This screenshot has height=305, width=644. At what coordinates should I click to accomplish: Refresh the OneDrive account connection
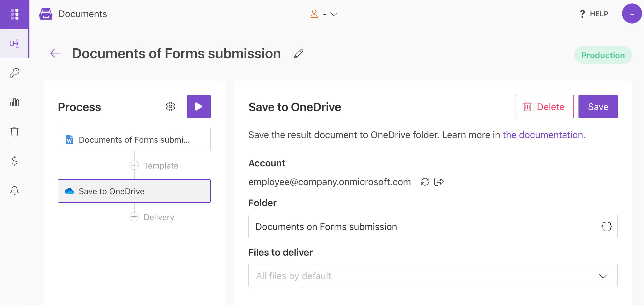pos(425,182)
